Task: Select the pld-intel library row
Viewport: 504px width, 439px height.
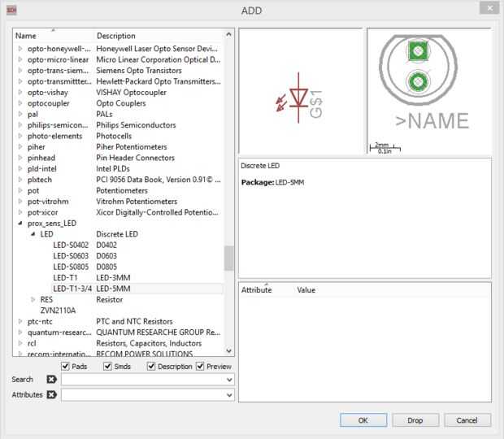Action: pyautogui.click(x=119, y=169)
